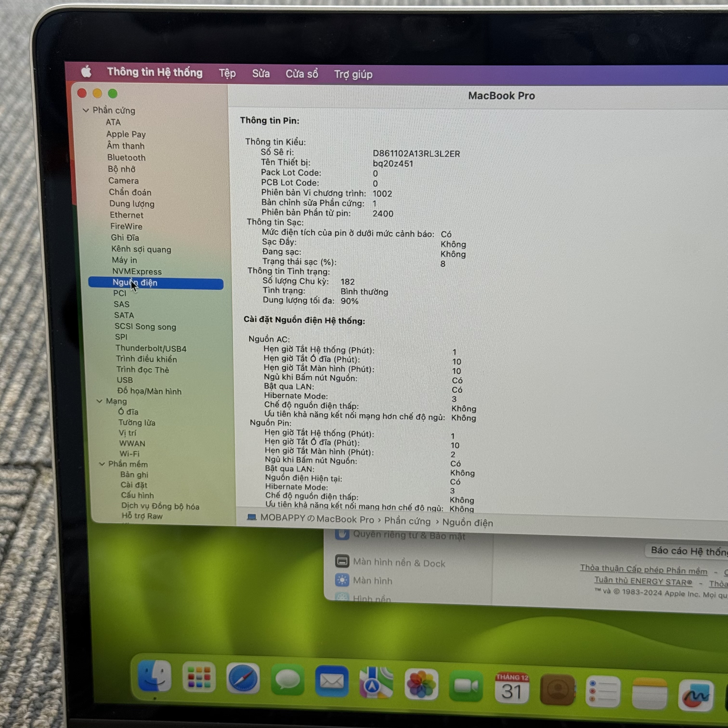Click Báo cáo Hệ thống button in Settings

[x=687, y=551]
